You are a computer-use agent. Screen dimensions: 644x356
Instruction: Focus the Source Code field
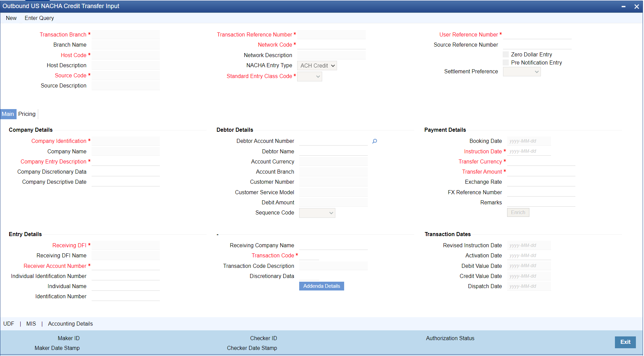point(126,75)
